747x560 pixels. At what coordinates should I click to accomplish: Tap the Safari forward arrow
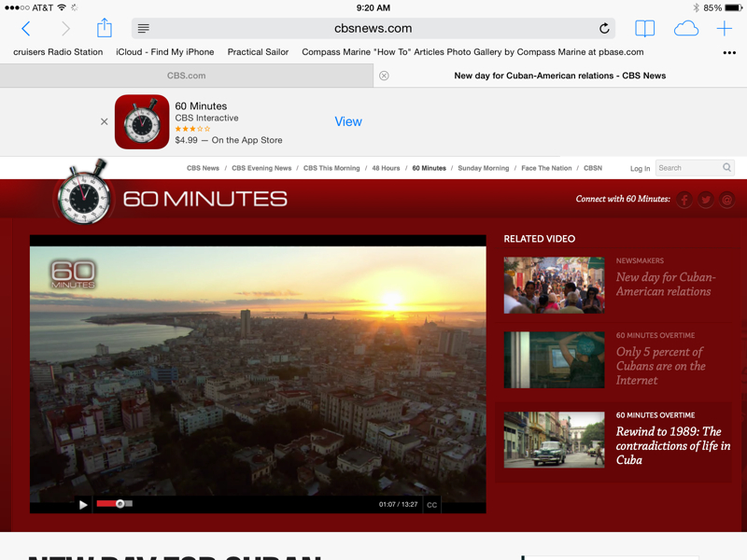[65, 29]
